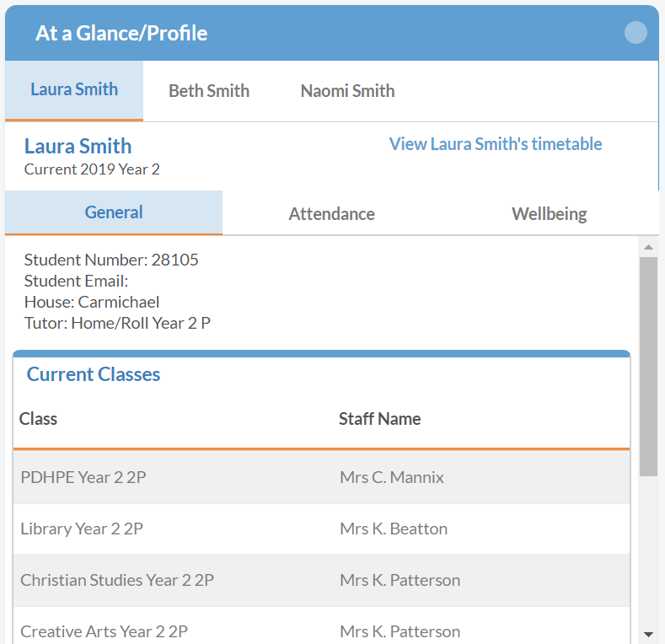Select the PDHPE Year 2 2P row
This screenshot has height=644, width=665.
(83, 477)
